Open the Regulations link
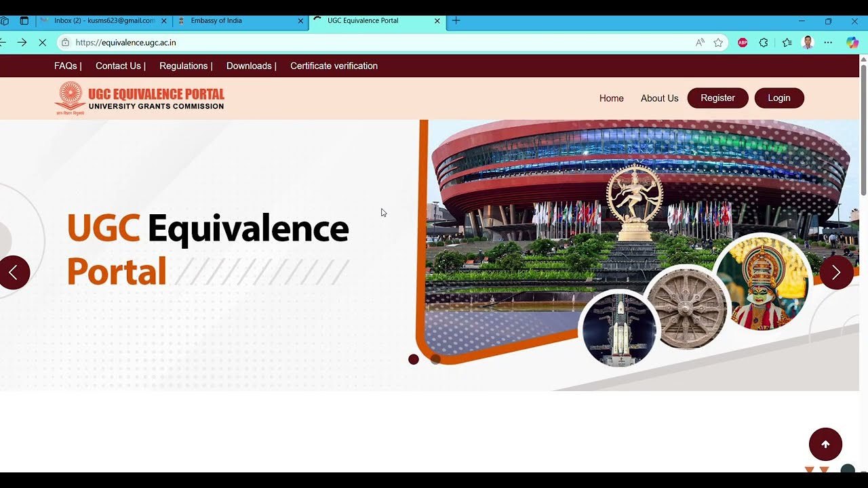Screen dimensions: 868x488 coord(183,66)
